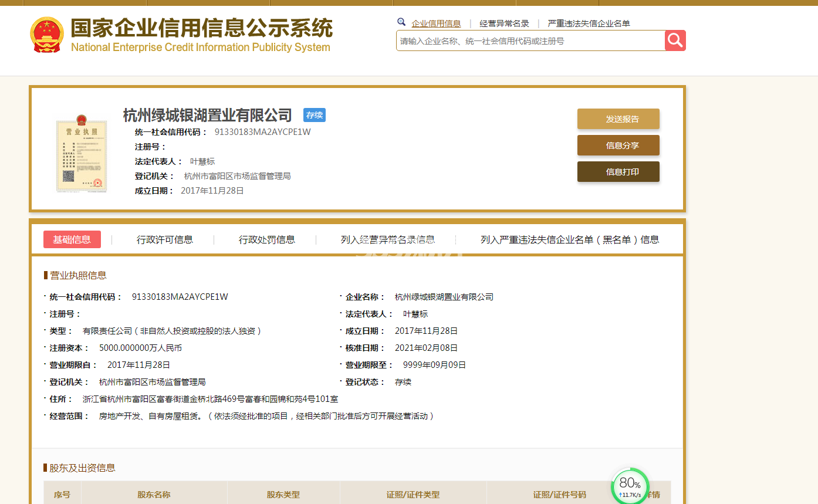
Task: Select the 严重违法失信企业名单 search category
Action: 589,23
